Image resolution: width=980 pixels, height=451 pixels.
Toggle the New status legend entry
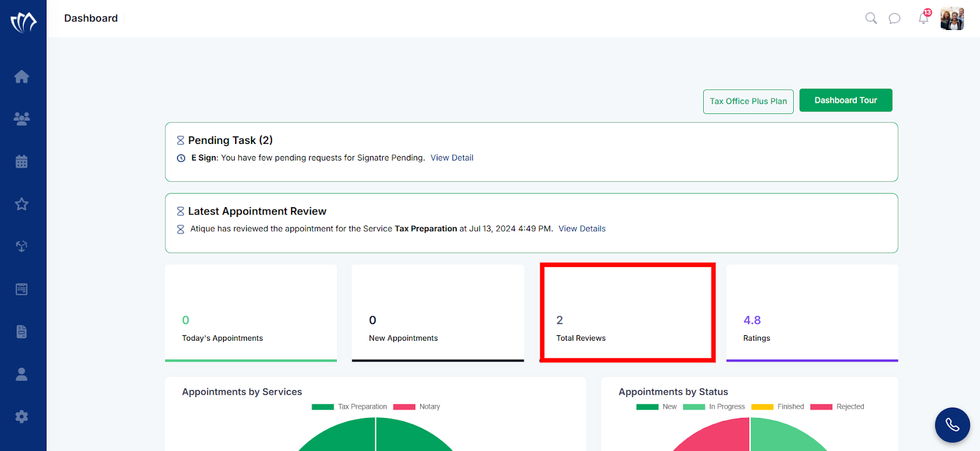(657, 407)
